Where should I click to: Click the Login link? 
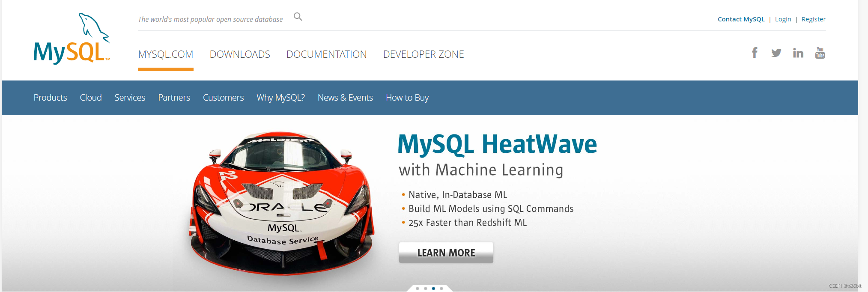click(x=783, y=19)
